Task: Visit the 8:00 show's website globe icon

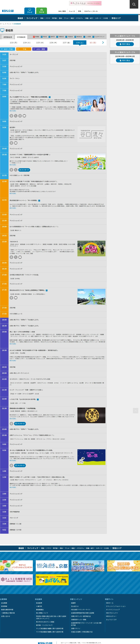Action: pyautogui.click(x=11, y=116)
